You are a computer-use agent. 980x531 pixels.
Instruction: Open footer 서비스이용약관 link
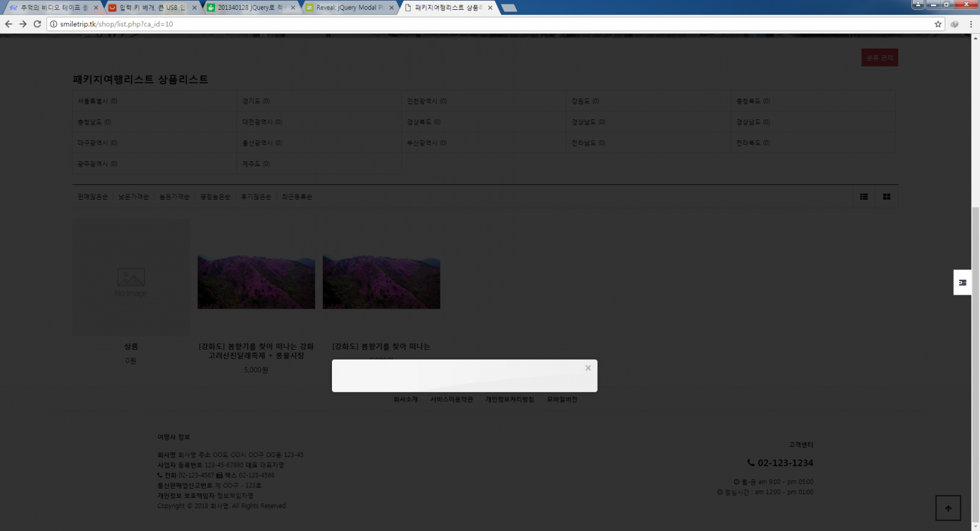tap(451, 399)
